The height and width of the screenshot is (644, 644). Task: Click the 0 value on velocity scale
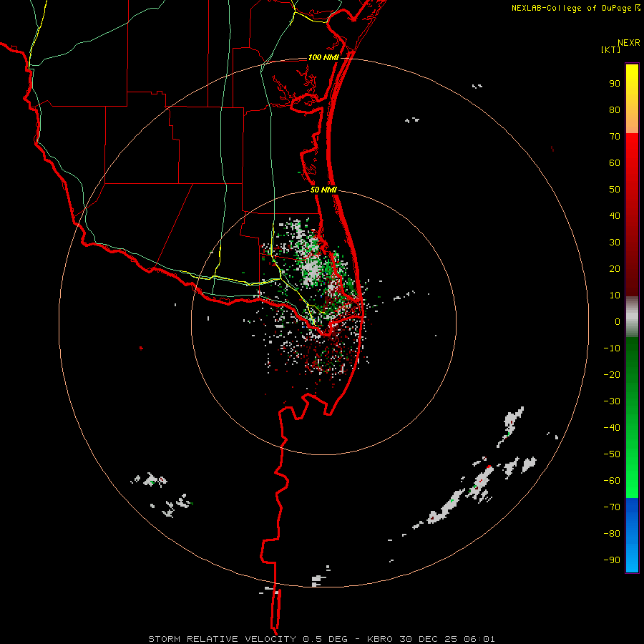point(618,321)
